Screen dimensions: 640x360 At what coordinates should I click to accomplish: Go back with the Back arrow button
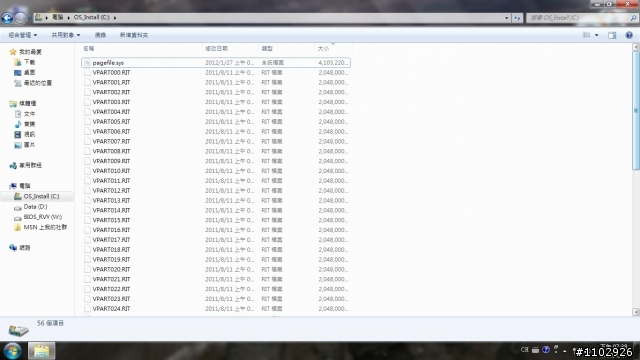(7, 18)
